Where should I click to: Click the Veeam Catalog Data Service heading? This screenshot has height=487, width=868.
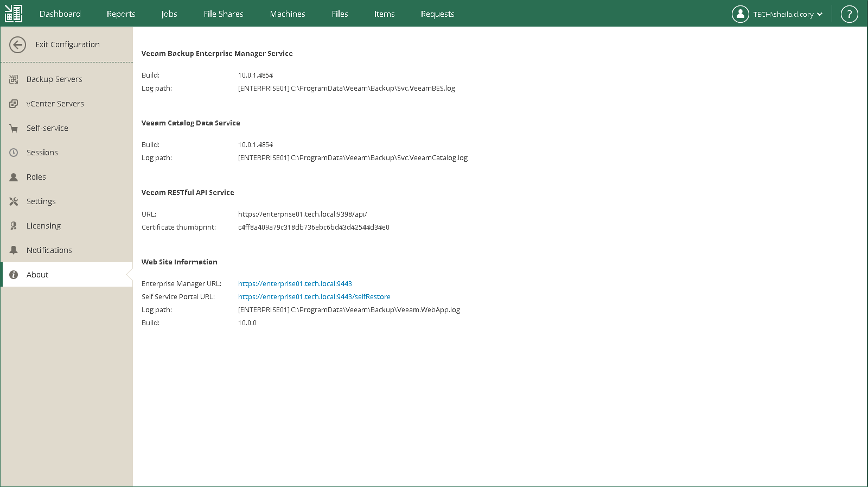[x=191, y=123]
